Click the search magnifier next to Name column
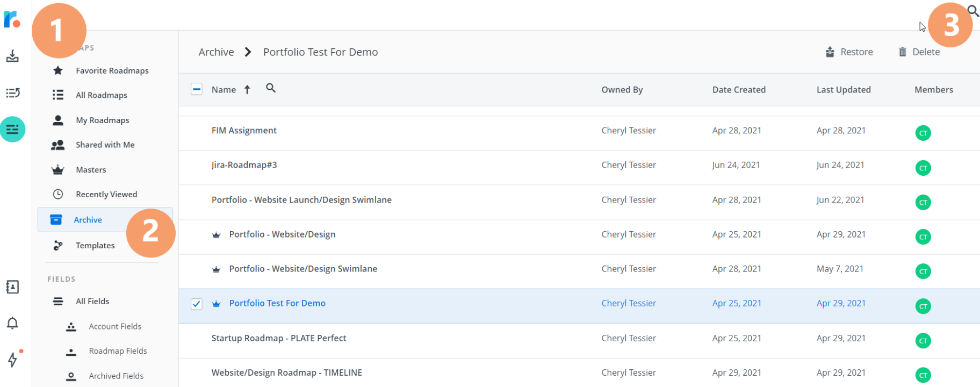Image resolution: width=980 pixels, height=387 pixels. pyautogui.click(x=271, y=88)
